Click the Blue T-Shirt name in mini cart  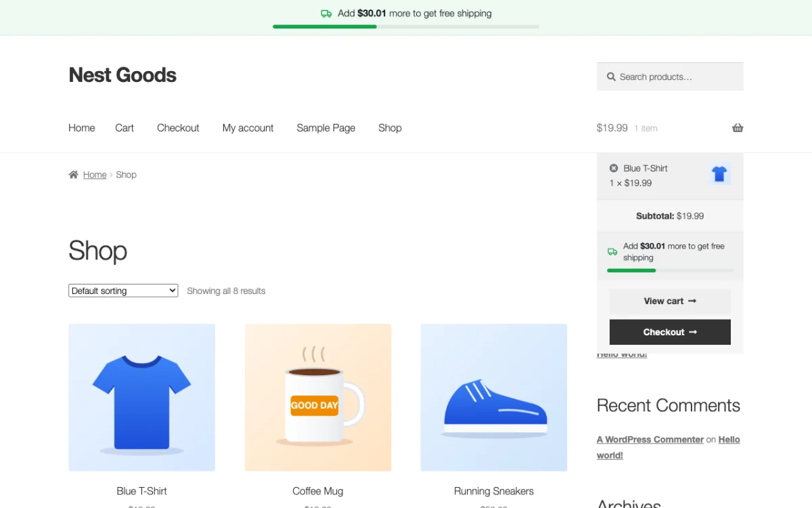pos(646,168)
